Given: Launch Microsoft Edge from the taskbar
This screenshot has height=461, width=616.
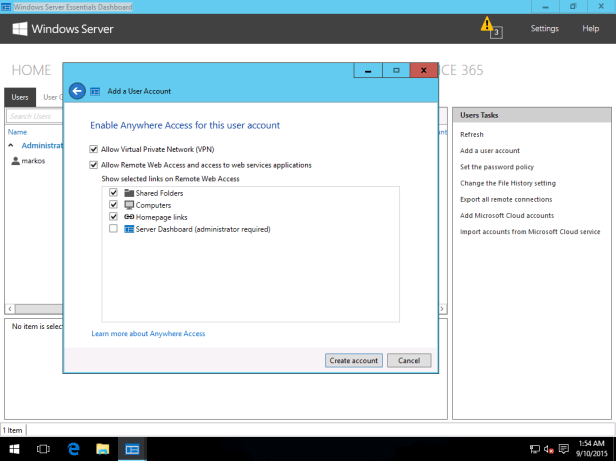Looking at the screenshot, I should (x=73, y=450).
